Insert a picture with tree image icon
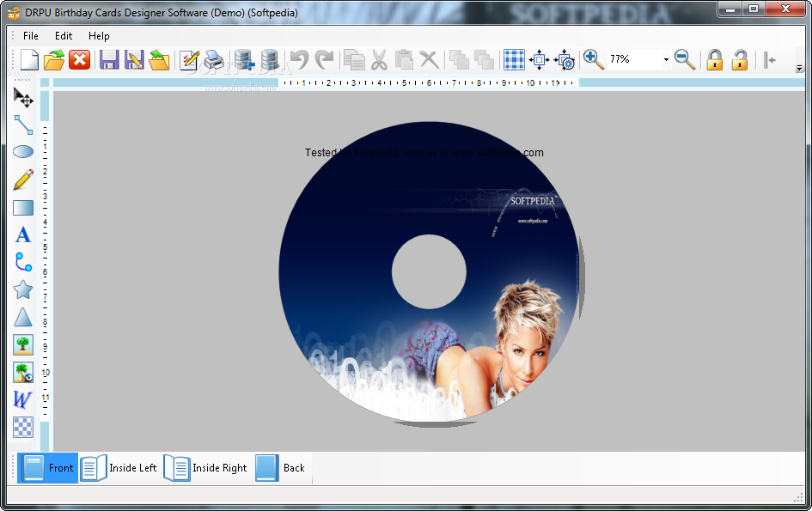Viewport: 812px width, 511px height. pyautogui.click(x=23, y=344)
